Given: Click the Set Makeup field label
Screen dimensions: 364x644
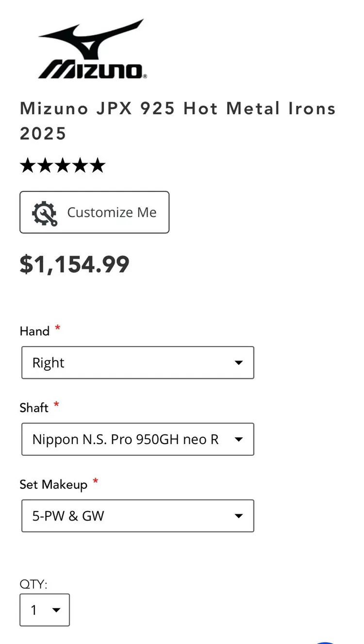Looking at the screenshot, I should coord(53,485).
